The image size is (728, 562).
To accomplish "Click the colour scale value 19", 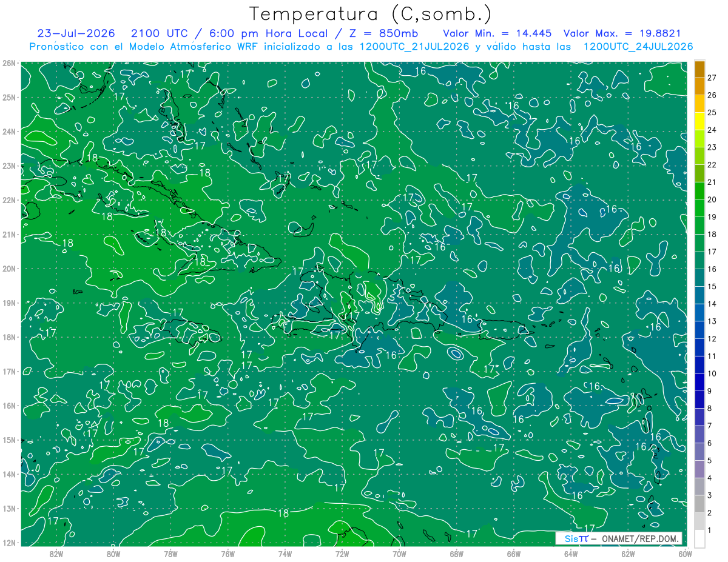I will click(712, 217).
